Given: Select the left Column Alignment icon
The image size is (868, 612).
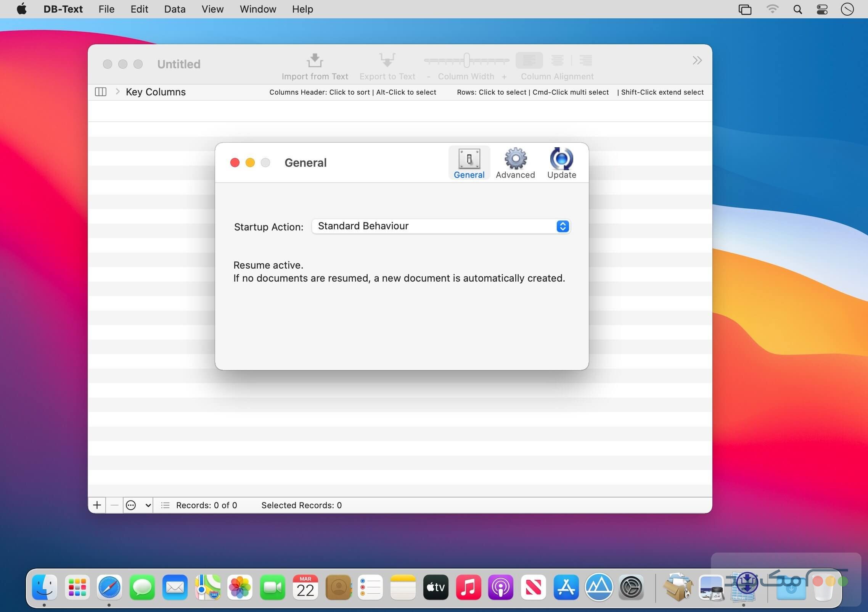Looking at the screenshot, I should [x=529, y=61].
